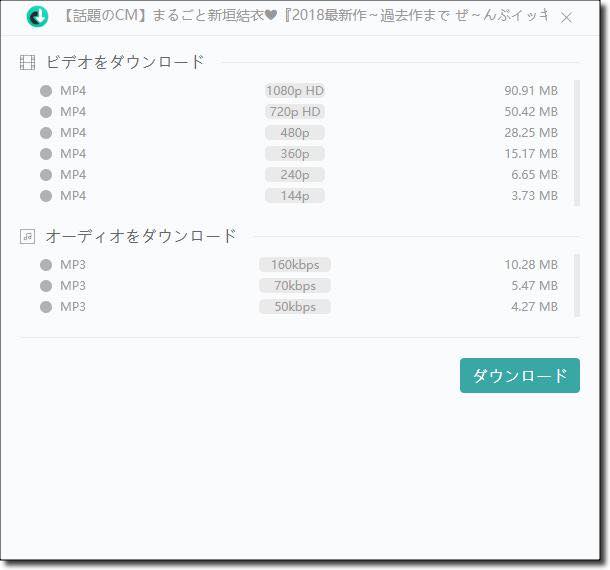Click the オーディオをダウンロード section heading

pyautogui.click(x=141, y=236)
